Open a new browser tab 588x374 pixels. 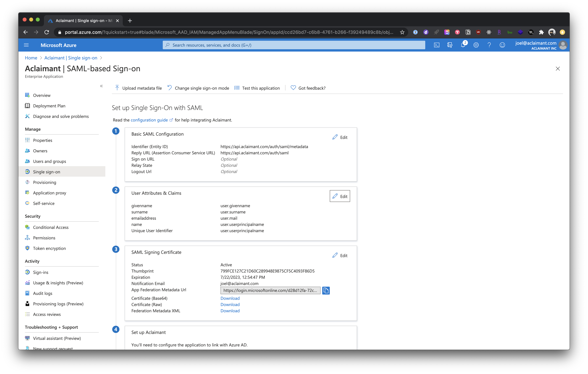[x=130, y=21]
